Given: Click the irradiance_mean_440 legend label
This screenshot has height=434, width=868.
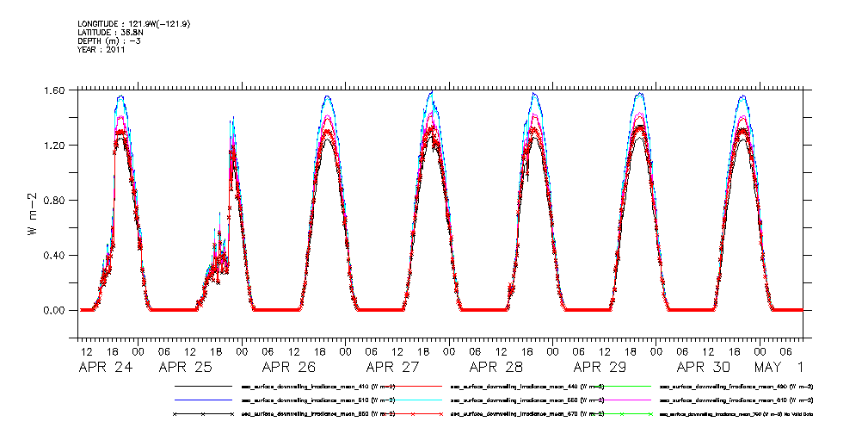Looking at the screenshot, I should click(x=527, y=386).
